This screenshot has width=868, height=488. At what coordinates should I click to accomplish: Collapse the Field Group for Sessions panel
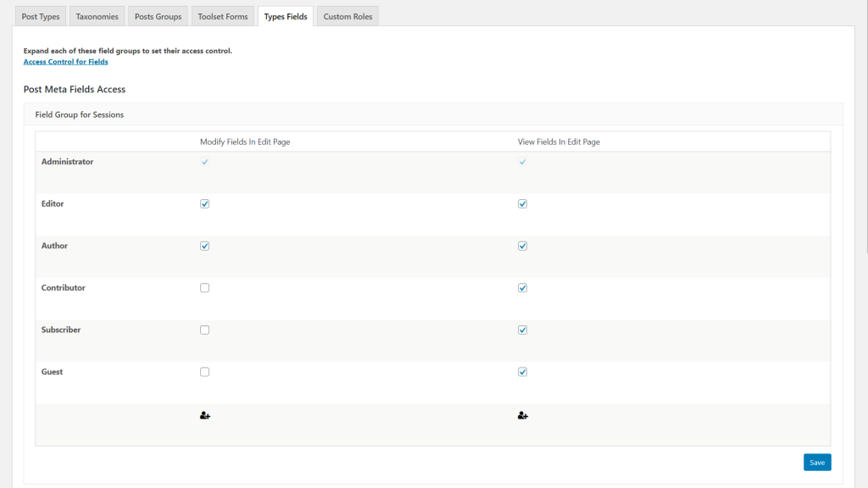click(x=77, y=114)
